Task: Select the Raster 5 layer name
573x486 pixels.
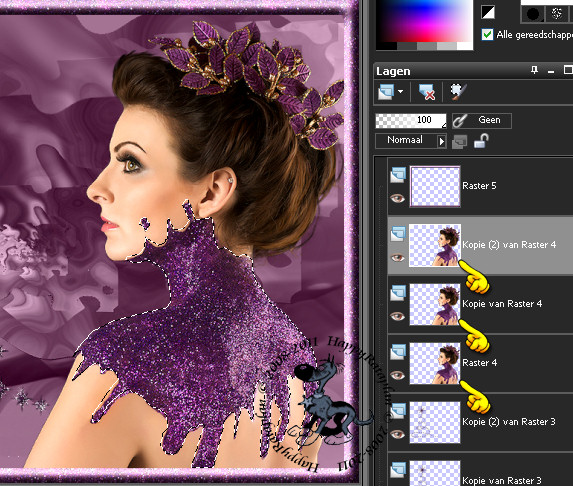Action: [479, 186]
